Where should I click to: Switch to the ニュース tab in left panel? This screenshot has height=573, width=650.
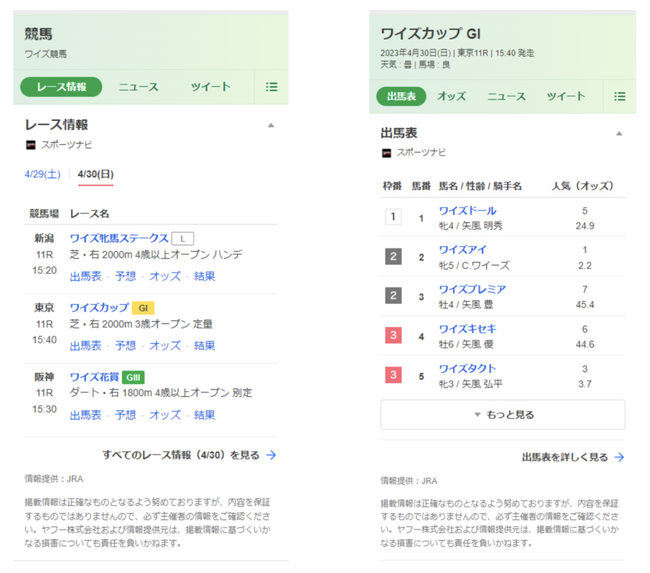138,87
